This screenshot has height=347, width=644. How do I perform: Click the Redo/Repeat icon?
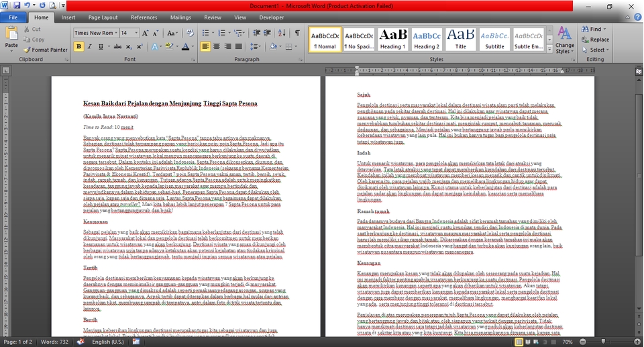tap(42, 6)
